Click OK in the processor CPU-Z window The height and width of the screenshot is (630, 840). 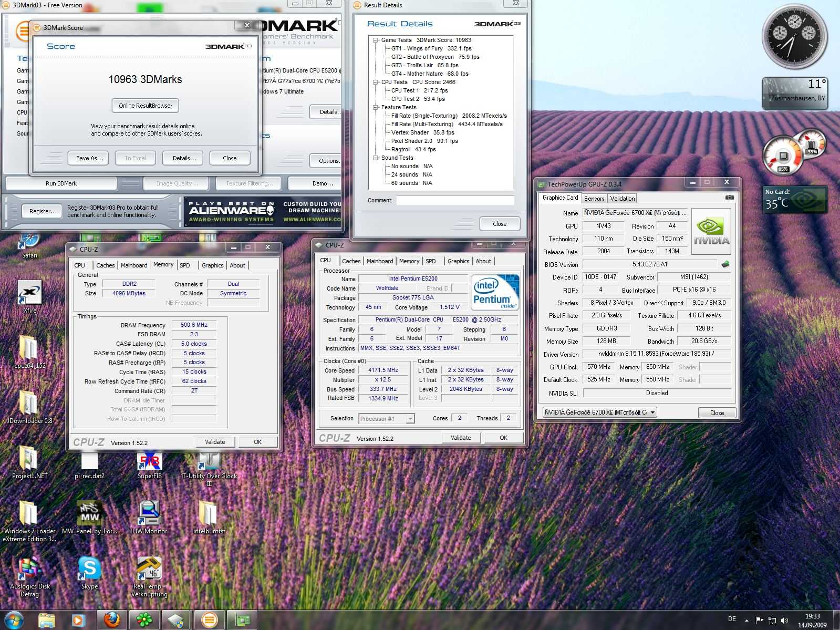click(x=503, y=438)
